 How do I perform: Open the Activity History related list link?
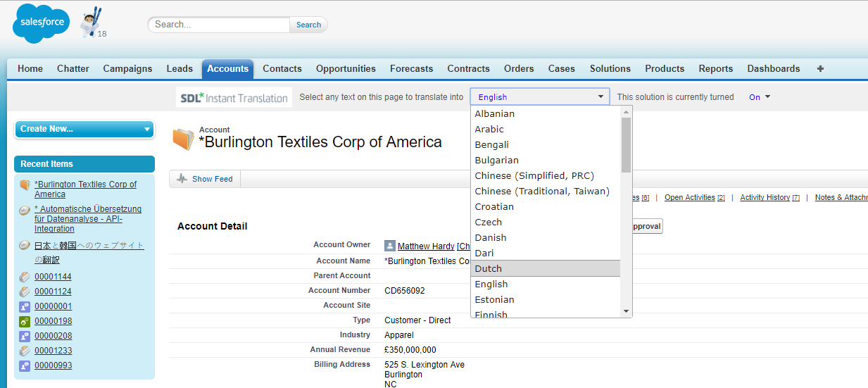click(x=769, y=198)
